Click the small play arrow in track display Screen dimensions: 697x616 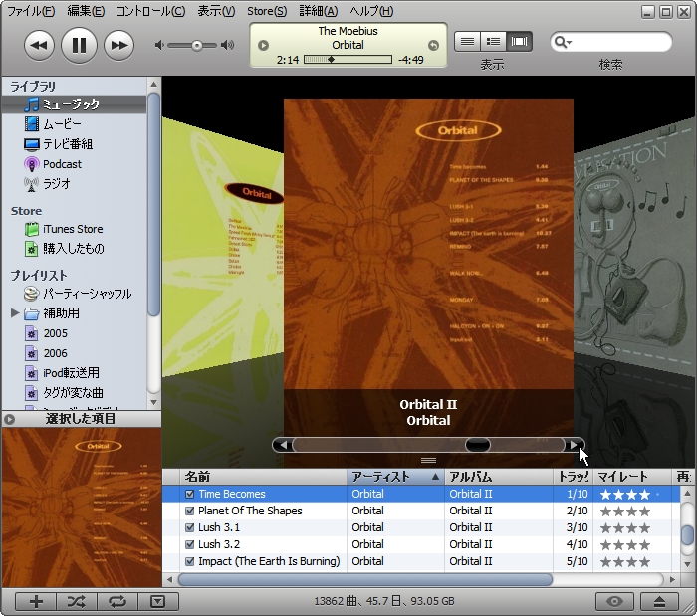click(263, 46)
